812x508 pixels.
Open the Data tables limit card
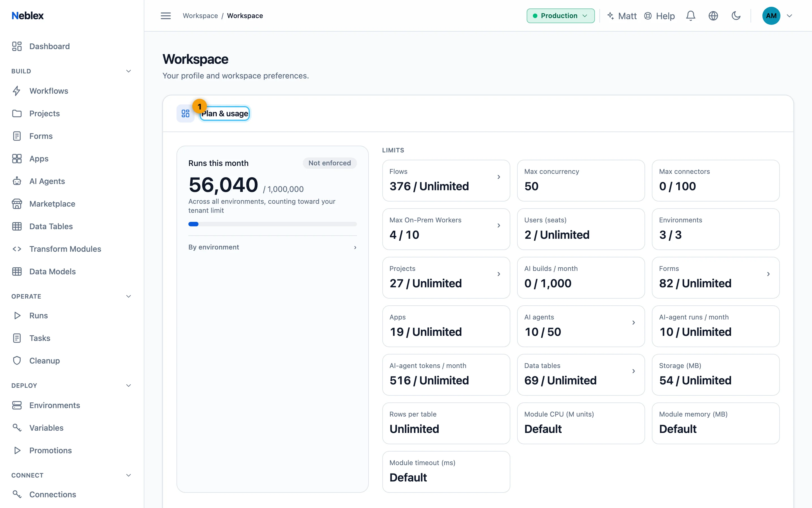581,375
